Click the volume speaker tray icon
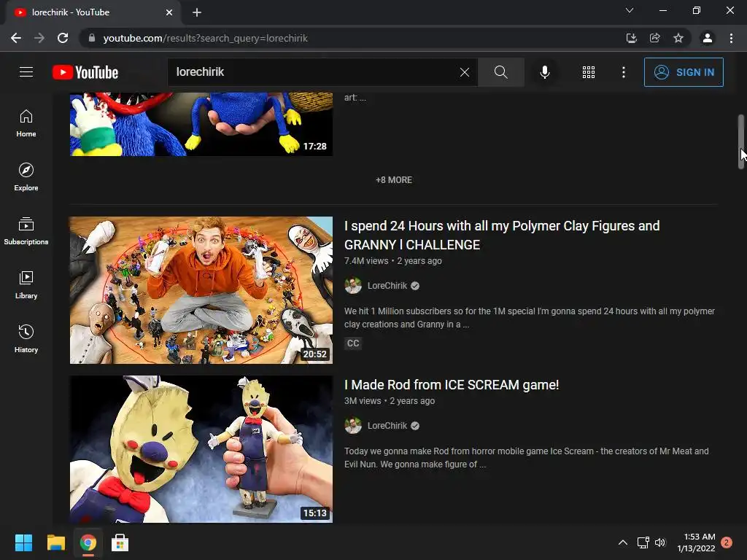Viewport: 747px width, 560px height. [659, 542]
